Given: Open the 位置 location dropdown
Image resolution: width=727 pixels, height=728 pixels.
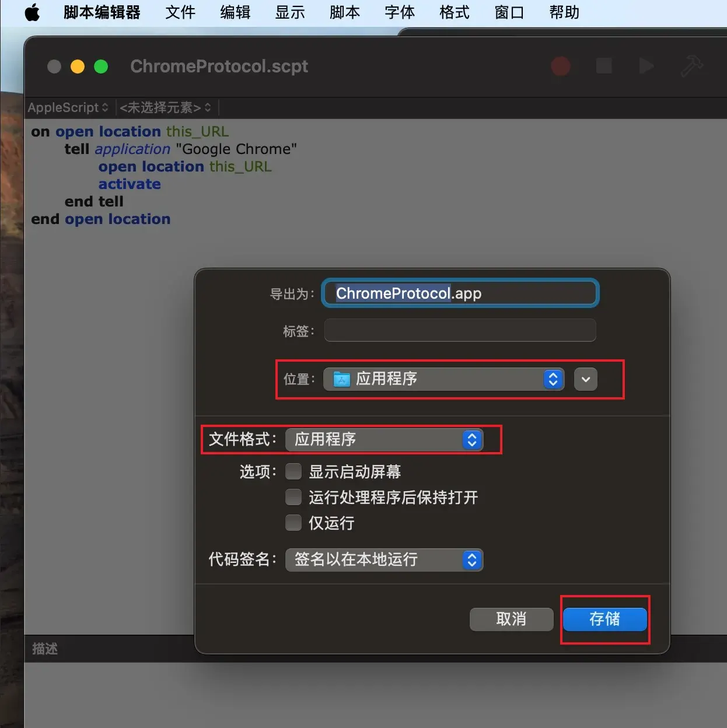Looking at the screenshot, I should click(x=444, y=379).
